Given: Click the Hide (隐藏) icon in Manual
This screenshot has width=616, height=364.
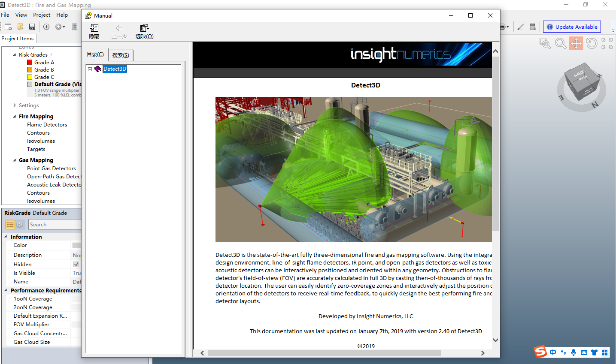Looking at the screenshot, I should coord(94,31).
